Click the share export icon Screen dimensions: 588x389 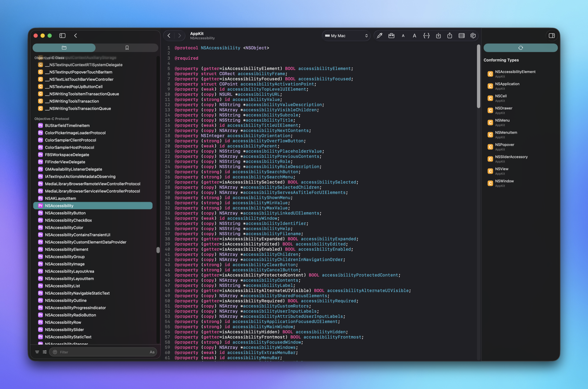click(450, 36)
